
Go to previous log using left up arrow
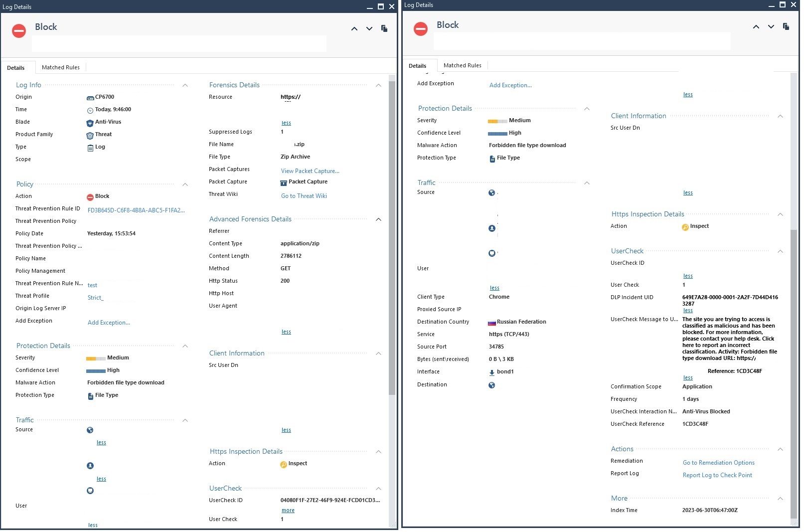pyautogui.click(x=354, y=29)
